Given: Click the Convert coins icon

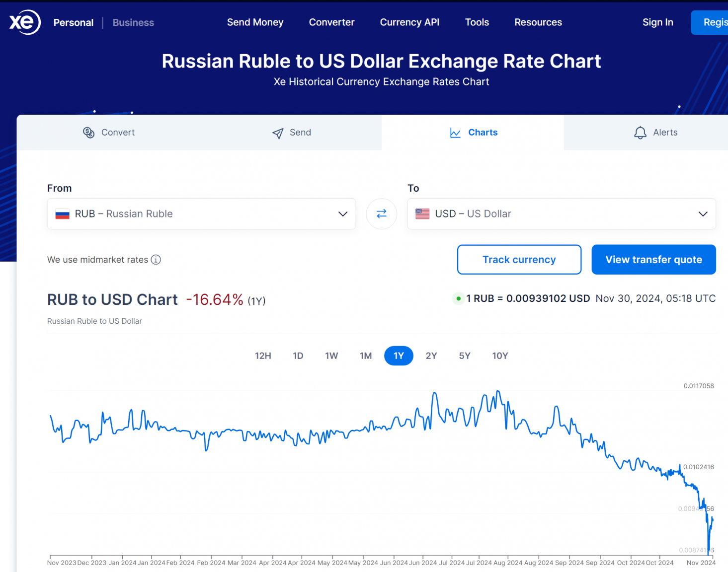Looking at the screenshot, I should [89, 133].
